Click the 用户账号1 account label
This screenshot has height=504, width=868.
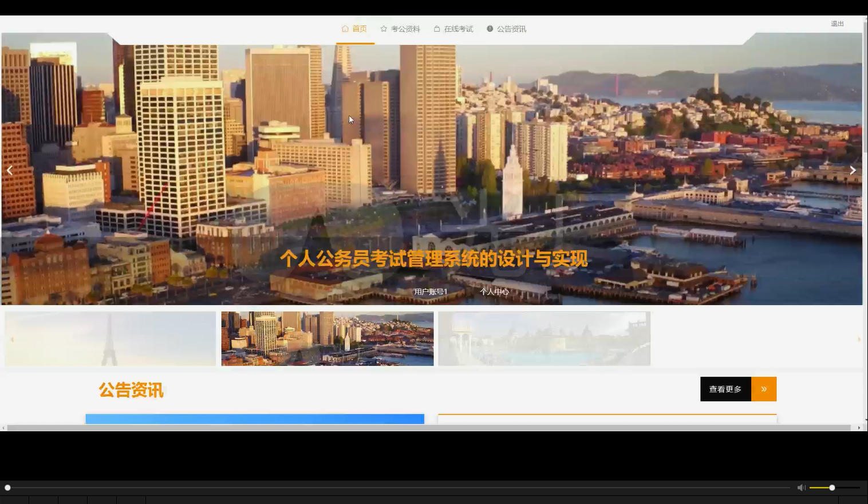pyautogui.click(x=431, y=292)
